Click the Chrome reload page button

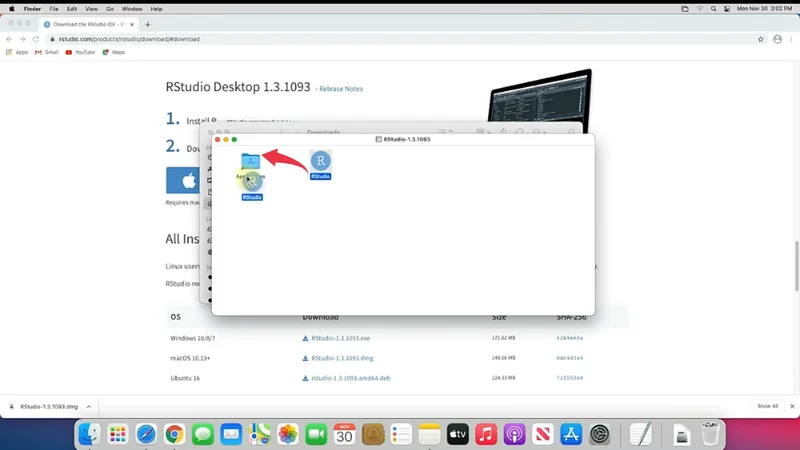click(x=37, y=39)
